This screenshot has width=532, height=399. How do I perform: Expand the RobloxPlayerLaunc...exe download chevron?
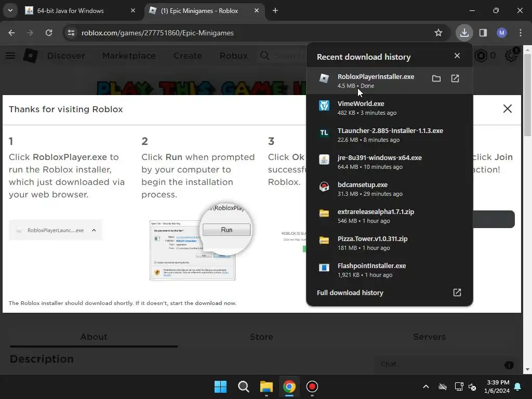click(94, 230)
